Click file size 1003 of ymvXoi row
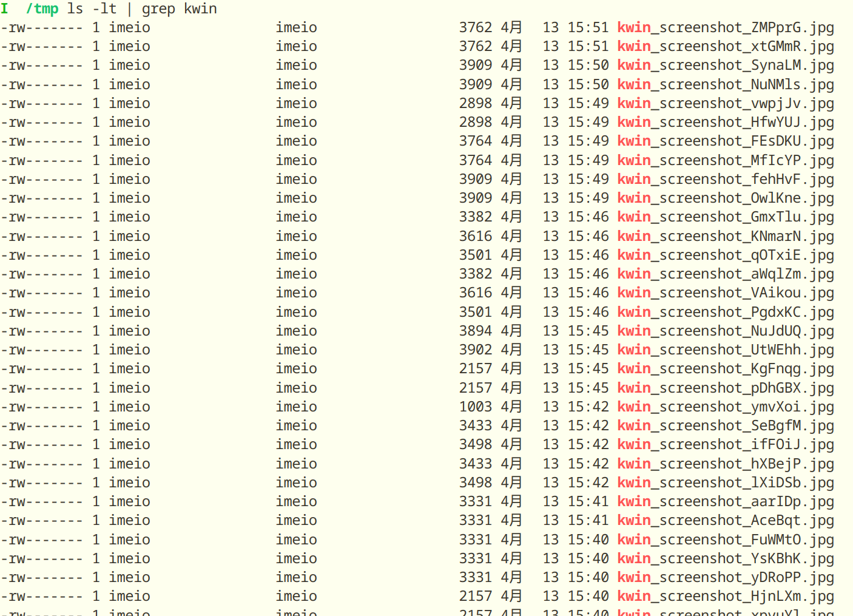Image resolution: width=853 pixels, height=616 pixels. (476, 407)
